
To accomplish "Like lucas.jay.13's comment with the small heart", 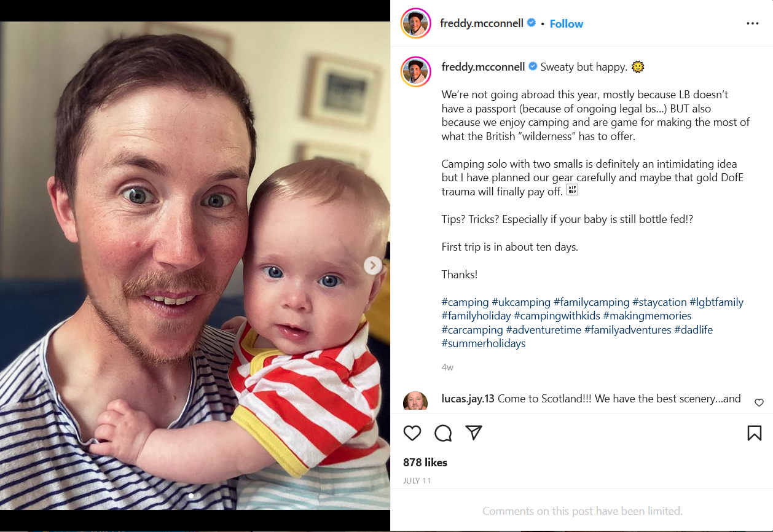I will (x=759, y=403).
